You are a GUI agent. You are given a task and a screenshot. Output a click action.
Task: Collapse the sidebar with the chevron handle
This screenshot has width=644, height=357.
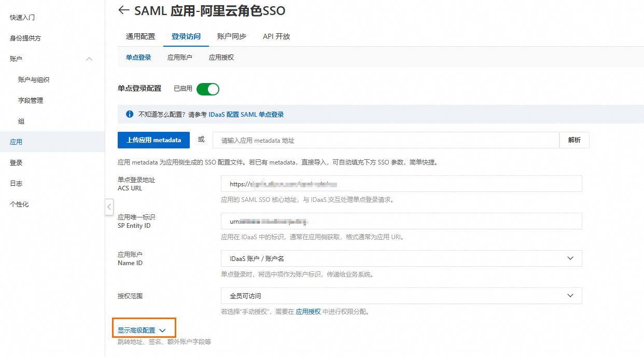coord(109,207)
